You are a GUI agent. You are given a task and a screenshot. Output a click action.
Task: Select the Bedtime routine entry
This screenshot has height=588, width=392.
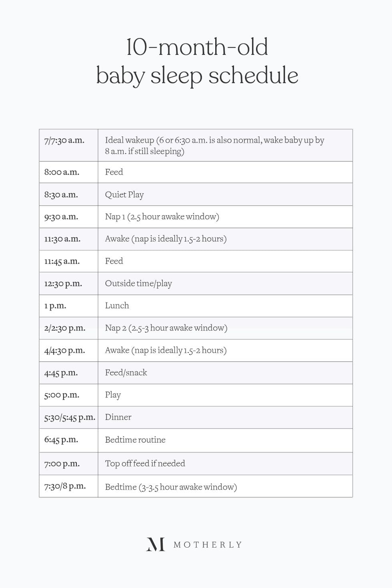(135, 440)
